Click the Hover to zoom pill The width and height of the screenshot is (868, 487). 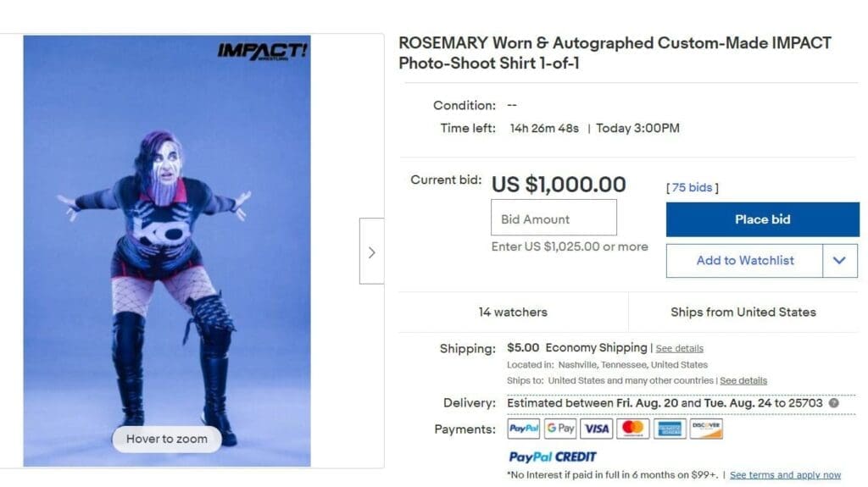[x=166, y=439]
